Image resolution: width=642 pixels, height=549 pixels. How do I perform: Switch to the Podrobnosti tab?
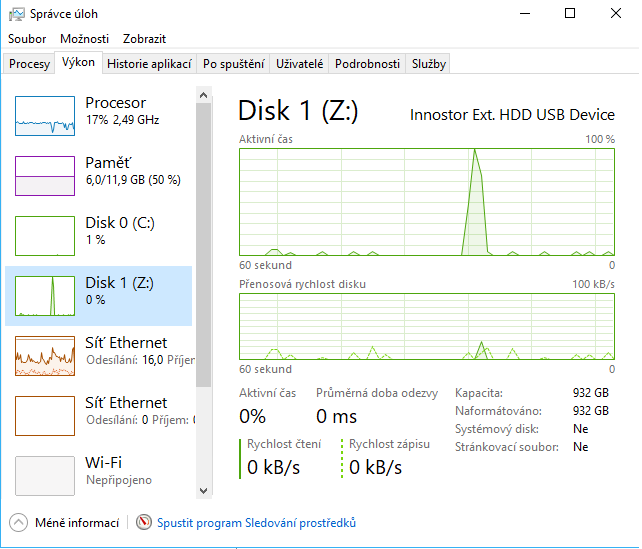[x=367, y=64]
